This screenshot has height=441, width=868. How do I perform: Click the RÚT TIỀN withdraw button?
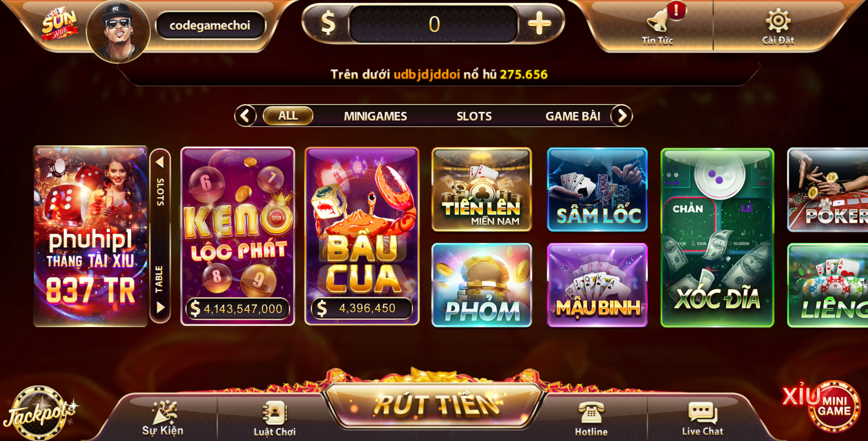pos(435,406)
